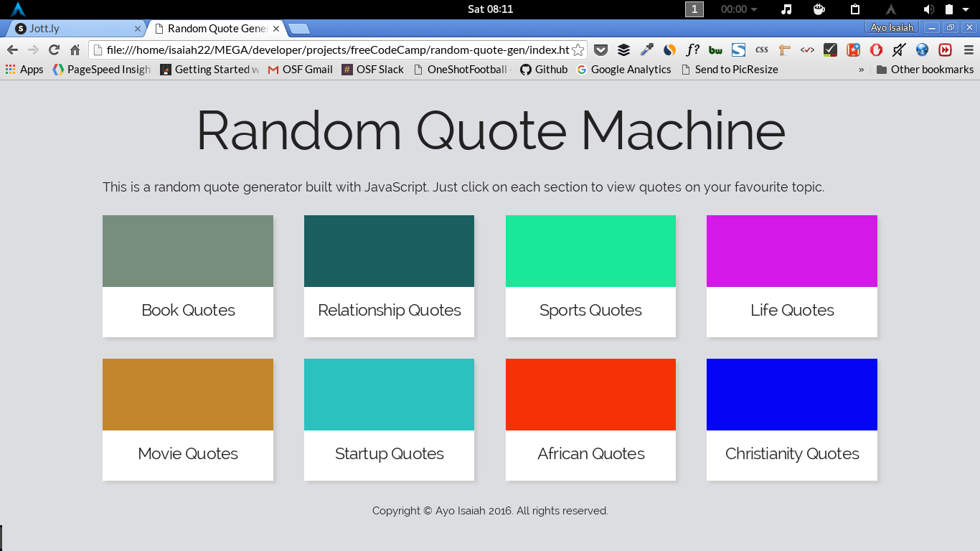Click the blue Christianity Quotes color block
The width and height of the screenshot is (980, 551).
coord(792,395)
